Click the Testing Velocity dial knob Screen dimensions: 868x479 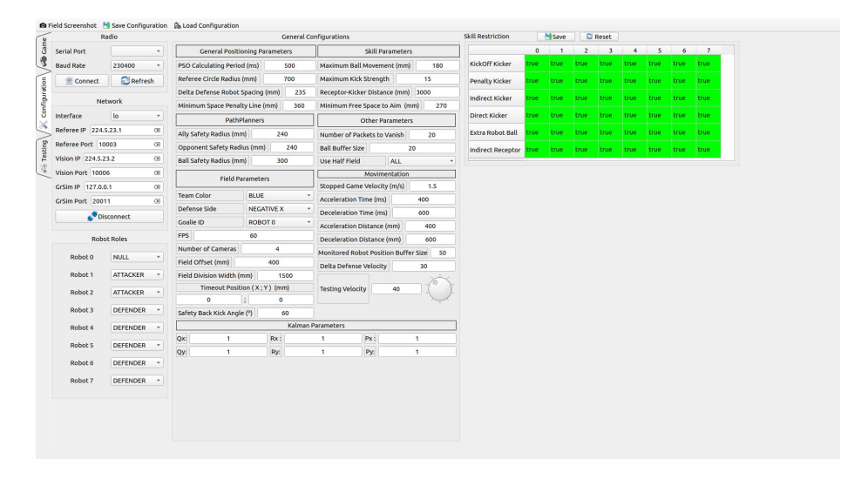pyautogui.click(x=440, y=289)
